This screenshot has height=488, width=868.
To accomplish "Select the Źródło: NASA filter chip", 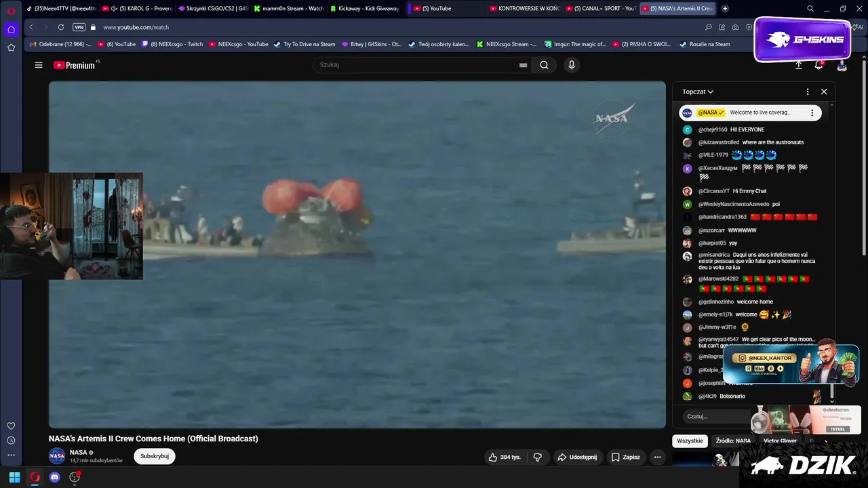I will 733,441.
